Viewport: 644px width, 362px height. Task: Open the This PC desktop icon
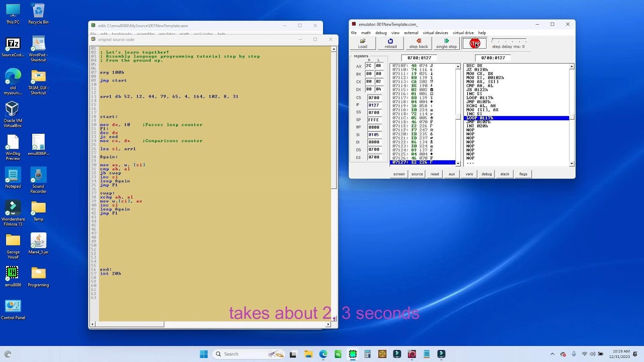13,14
